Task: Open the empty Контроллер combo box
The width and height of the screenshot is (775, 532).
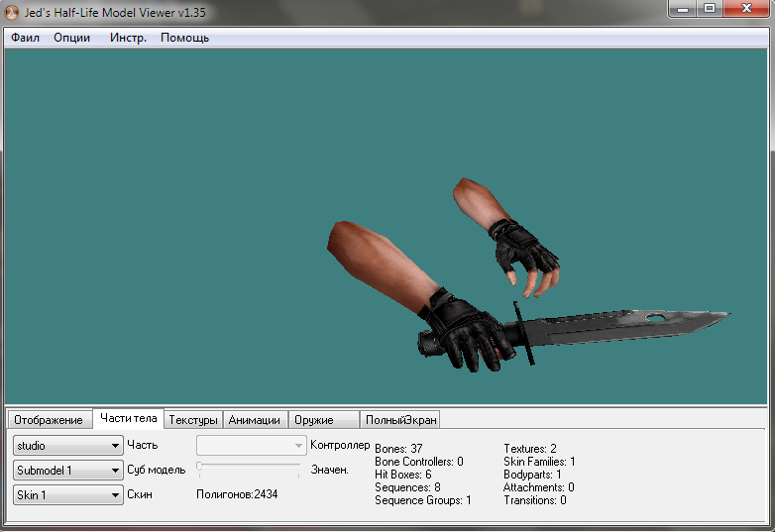Action: (x=251, y=445)
